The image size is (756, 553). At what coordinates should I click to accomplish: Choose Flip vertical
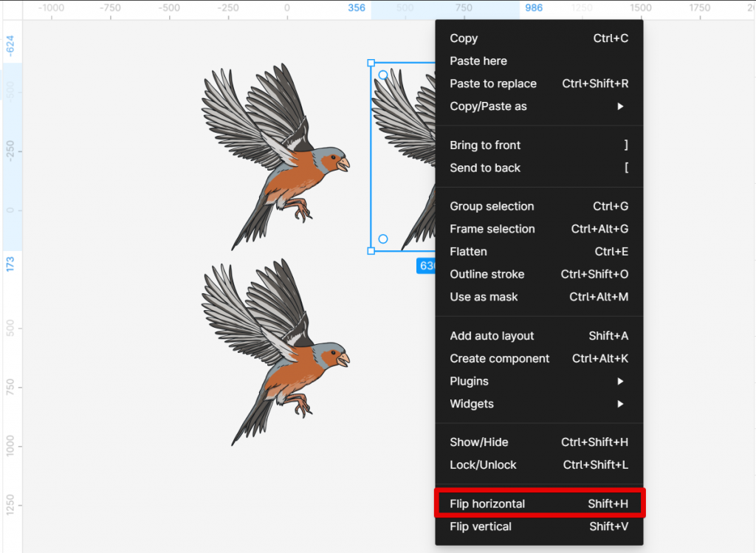(481, 526)
